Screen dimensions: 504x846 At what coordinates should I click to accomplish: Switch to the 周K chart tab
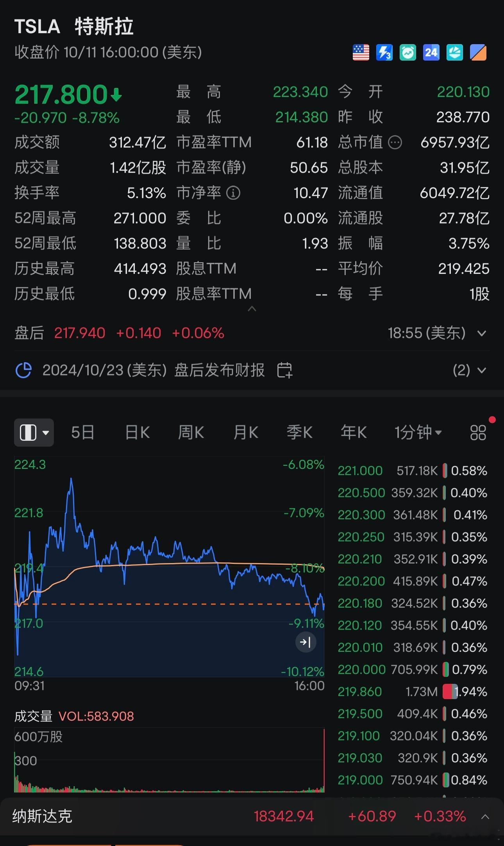[x=191, y=433]
